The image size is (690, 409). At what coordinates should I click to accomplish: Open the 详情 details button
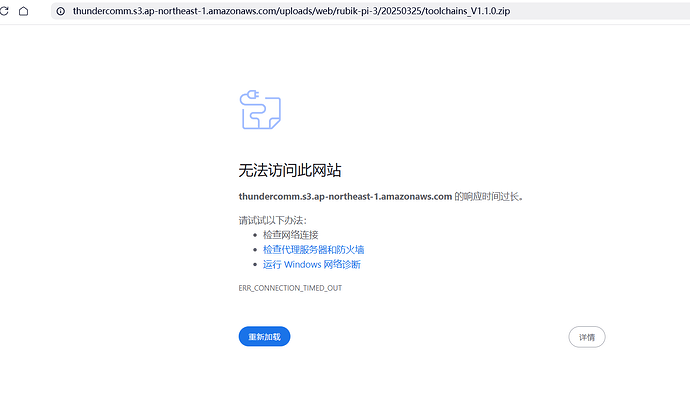[x=586, y=337]
